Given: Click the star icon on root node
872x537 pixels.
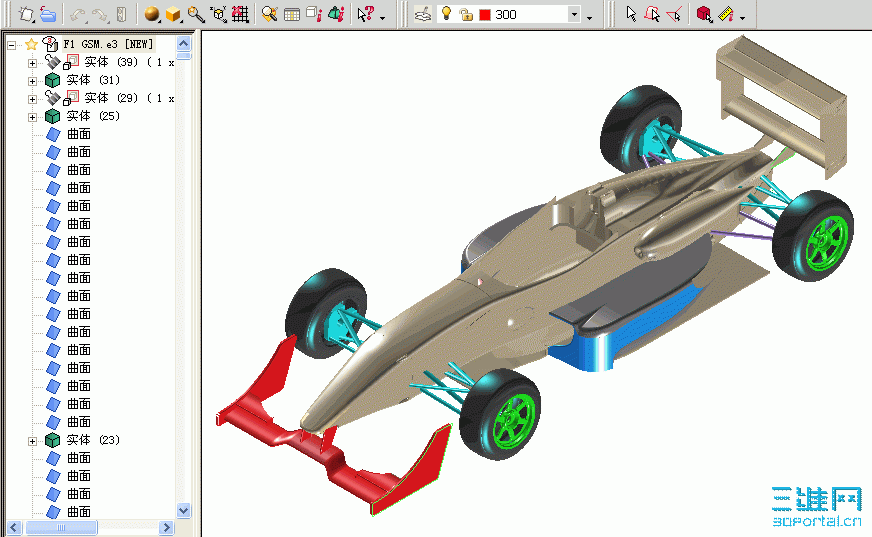Looking at the screenshot, I should (32, 44).
